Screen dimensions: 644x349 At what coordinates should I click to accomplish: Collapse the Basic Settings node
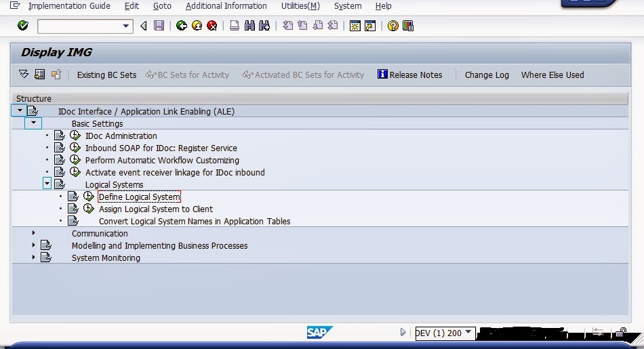(33, 123)
